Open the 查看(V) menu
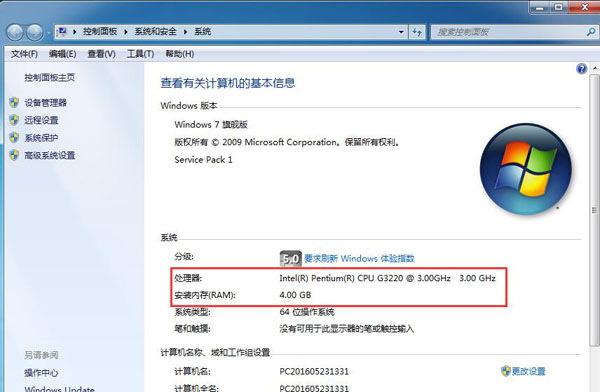The image size is (600, 392). click(101, 54)
